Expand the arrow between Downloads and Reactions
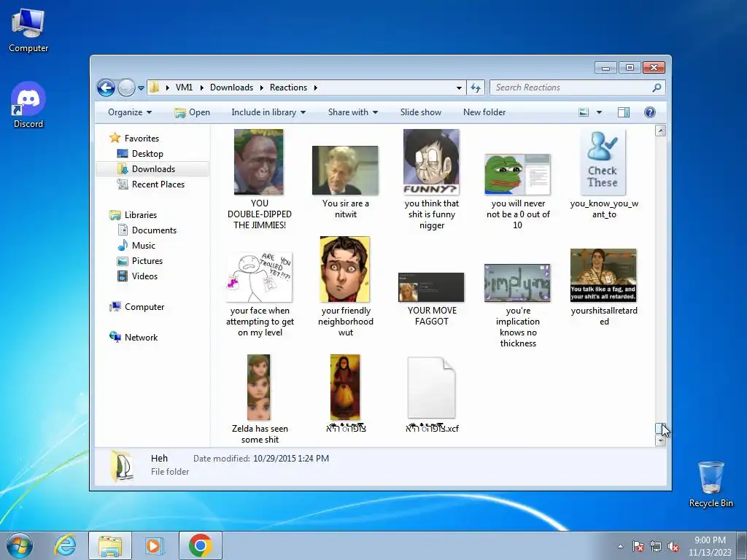The image size is (747, 560). (x=262, y=87)
